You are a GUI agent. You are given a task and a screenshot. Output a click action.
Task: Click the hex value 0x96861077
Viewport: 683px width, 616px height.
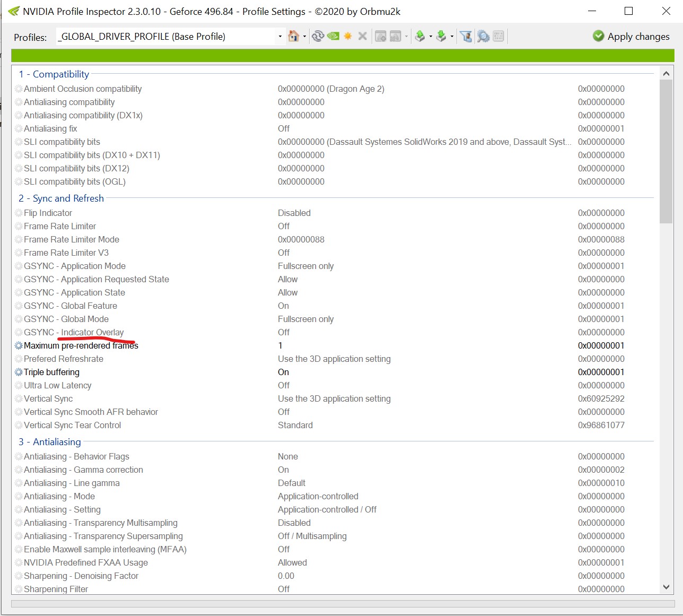[601, 425]
